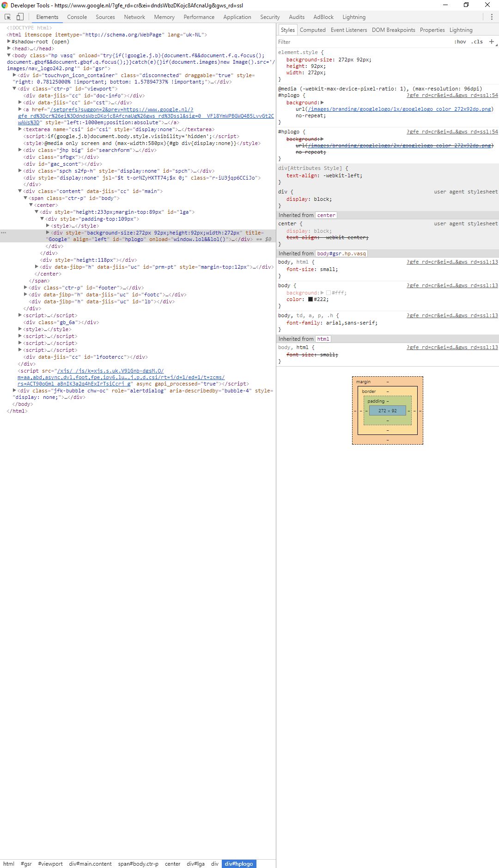Click the padding label in box model
Screen dimensions: 499x868
point(376,401)
